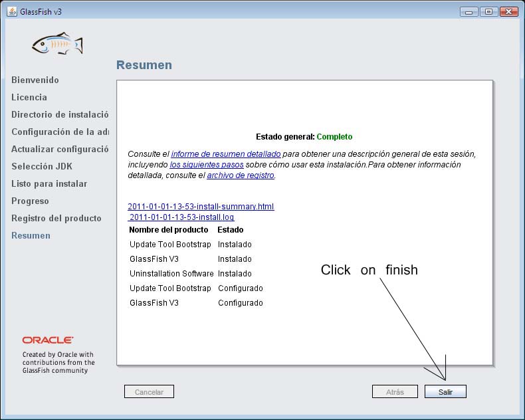Click the disabled Atrás button
The image size is (525, 420).
tap(395, 391)
